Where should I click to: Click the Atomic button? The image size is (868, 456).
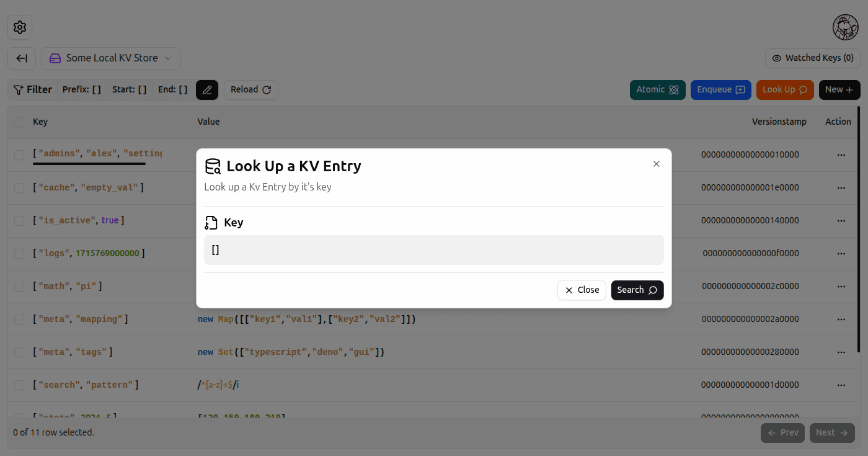(x=658, y=90)
